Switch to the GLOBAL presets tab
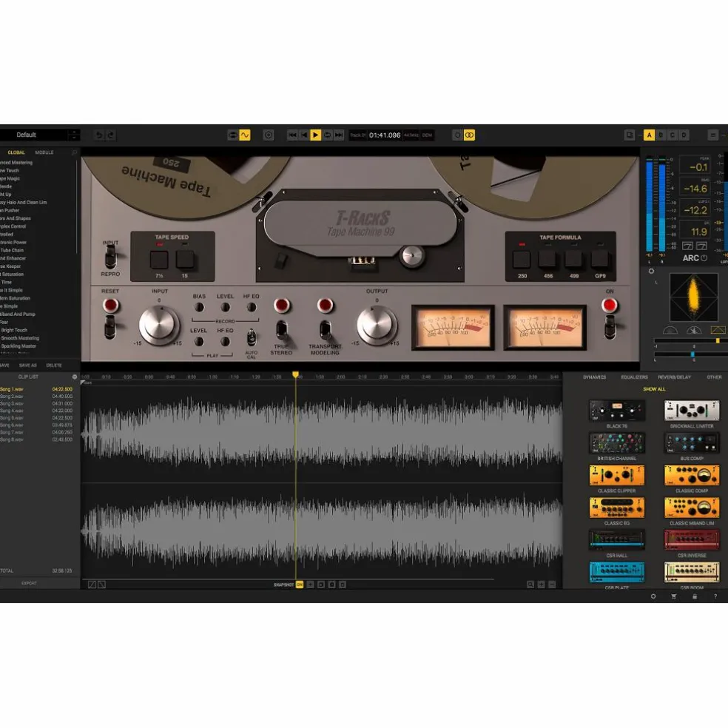The image size is (728, 728). click(x=16, y=152)
